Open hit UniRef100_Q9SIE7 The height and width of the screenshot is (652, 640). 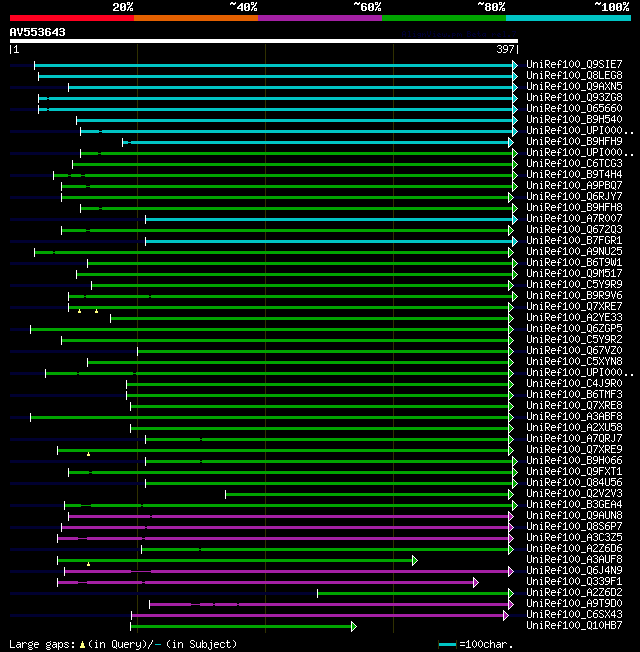574,64
